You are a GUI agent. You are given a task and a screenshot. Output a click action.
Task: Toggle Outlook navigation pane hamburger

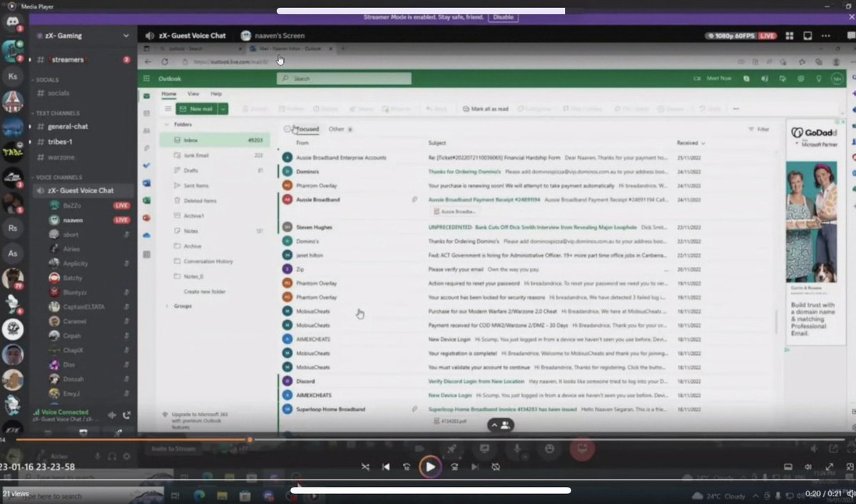tap(168, 109)
